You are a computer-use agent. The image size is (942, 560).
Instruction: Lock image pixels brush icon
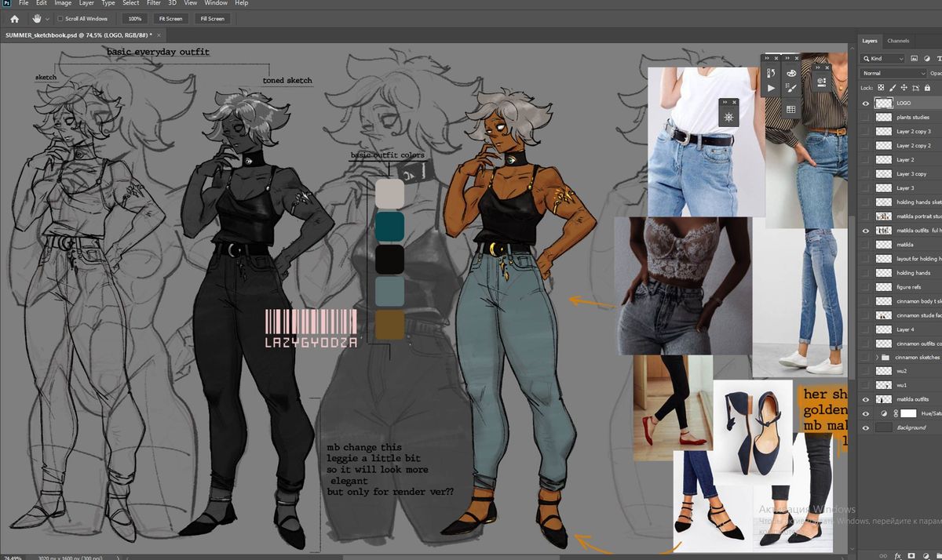click(893, 88)
